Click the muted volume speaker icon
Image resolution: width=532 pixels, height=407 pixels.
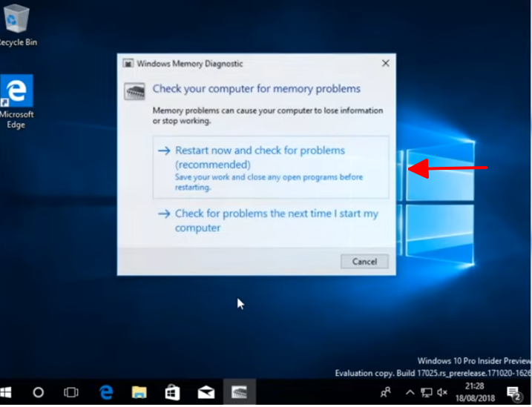(443, 391)
